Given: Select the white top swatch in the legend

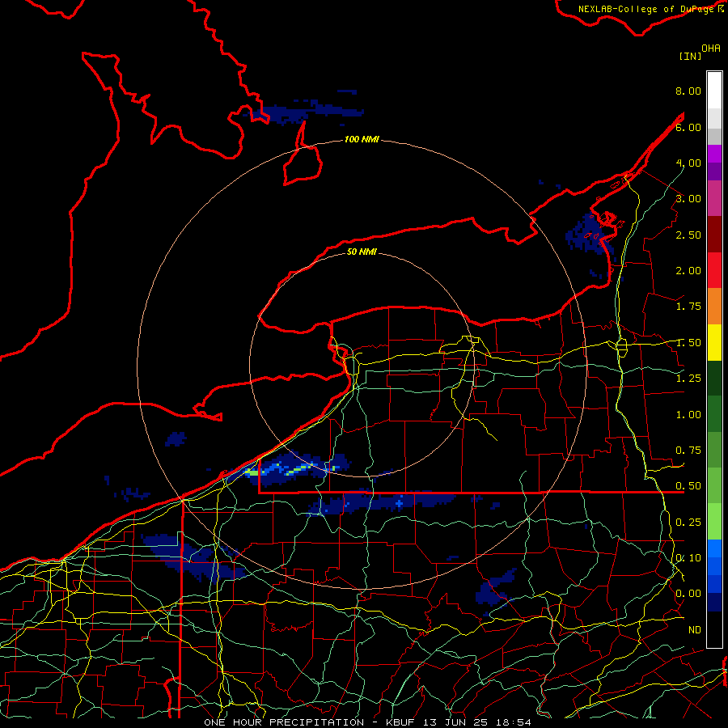Looking at the screenshot, I should pos(714,91).
